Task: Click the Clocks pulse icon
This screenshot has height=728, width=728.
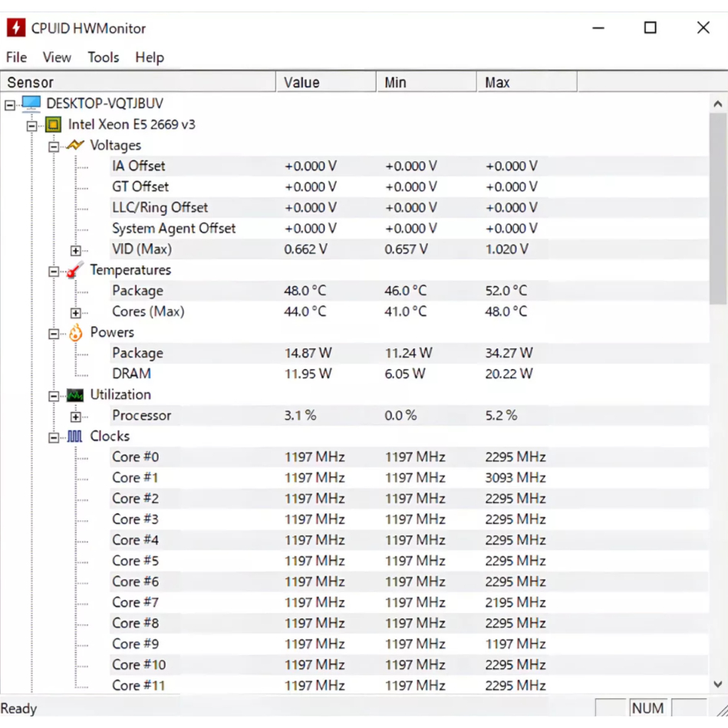Action: (x=74, y=436)
